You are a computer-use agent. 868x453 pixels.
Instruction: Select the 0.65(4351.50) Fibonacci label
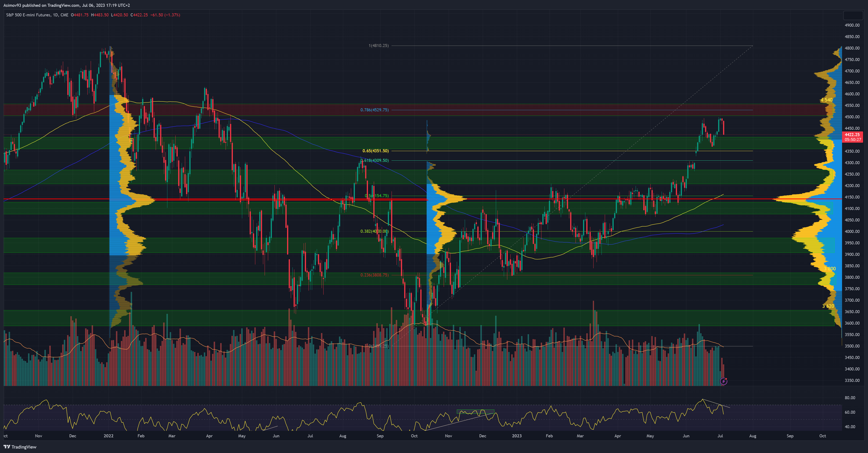tap(375, 151)
